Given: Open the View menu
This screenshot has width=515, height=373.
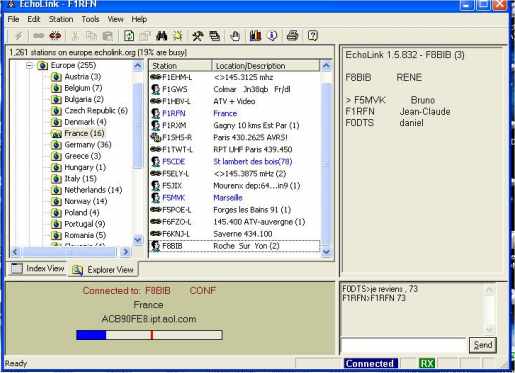Looking at the screenshot, I should pyautogui.click(x=115, y=19).
